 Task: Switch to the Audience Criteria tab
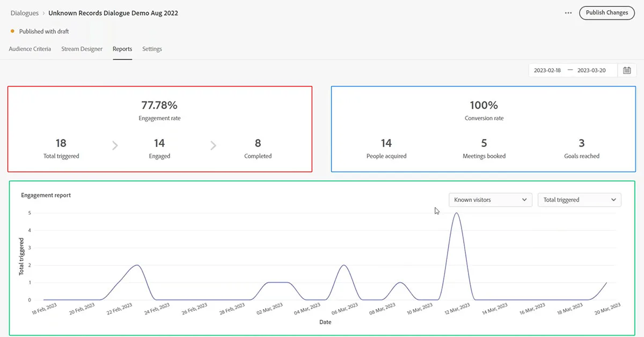[30, 49]
